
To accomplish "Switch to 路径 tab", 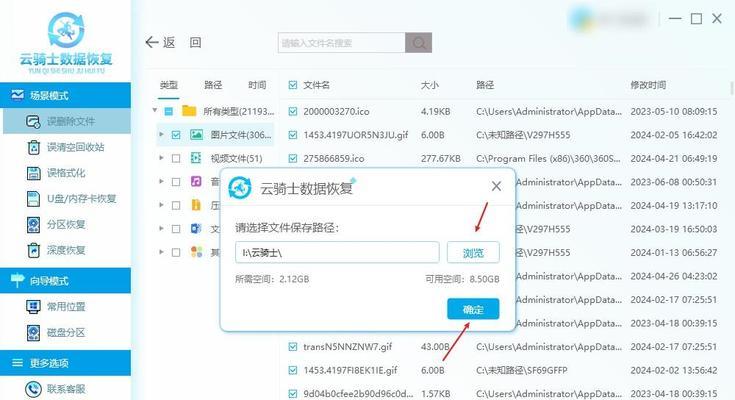I will (x=213, y=85).
